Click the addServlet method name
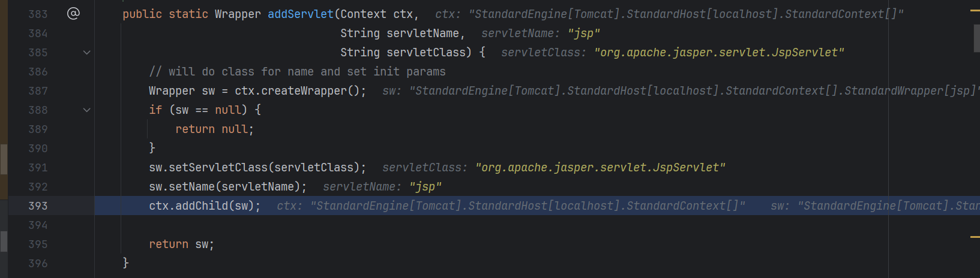Viewport: 980px width, 278px height. coord(300,14)
